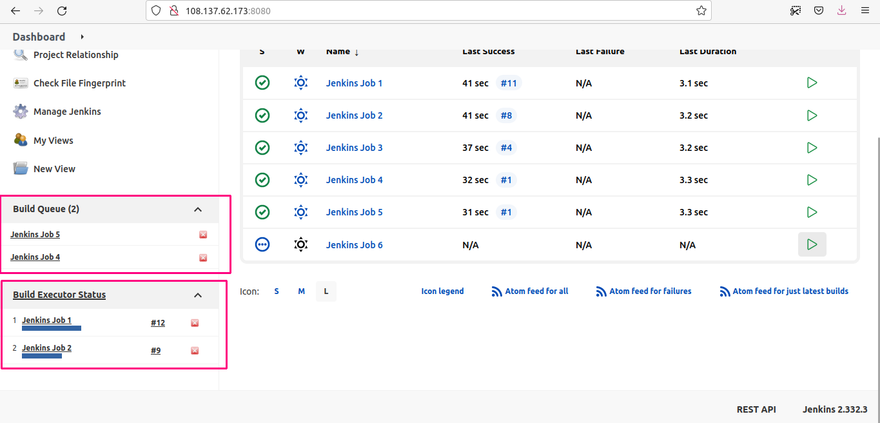880x423 pixels.
Task: Click the success status icon of Jenkins Job 2
Action: pyautogui.click(x=262, y=116)
